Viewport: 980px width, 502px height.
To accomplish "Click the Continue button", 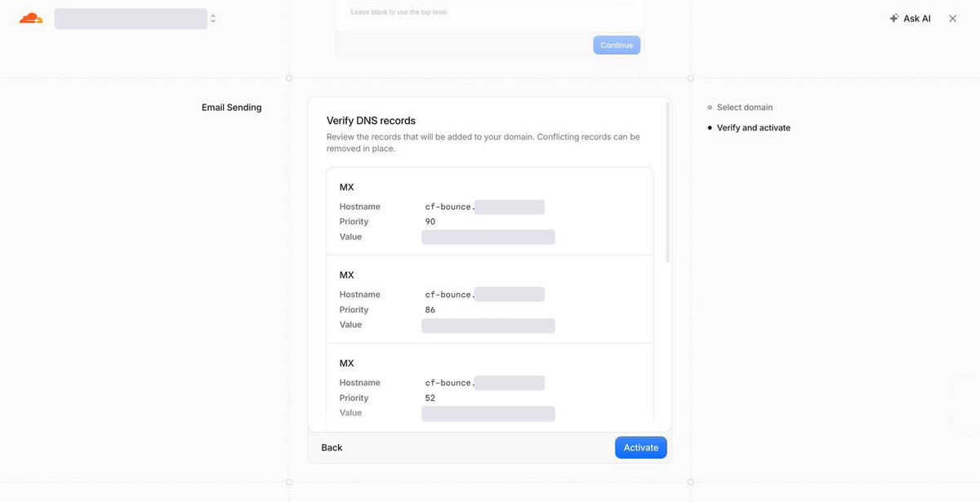I will 617,45.
